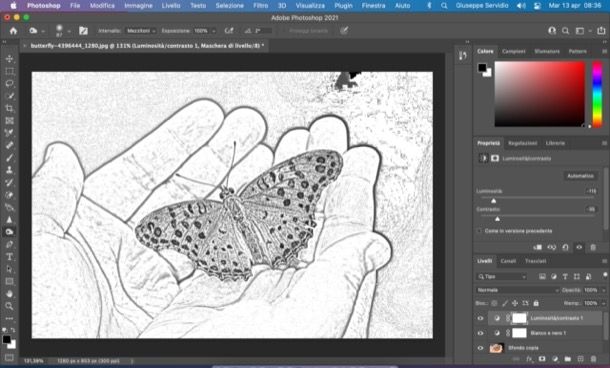610x368 pixels.
Task: Select the Crop tool
Action: (x=9, y=108)
